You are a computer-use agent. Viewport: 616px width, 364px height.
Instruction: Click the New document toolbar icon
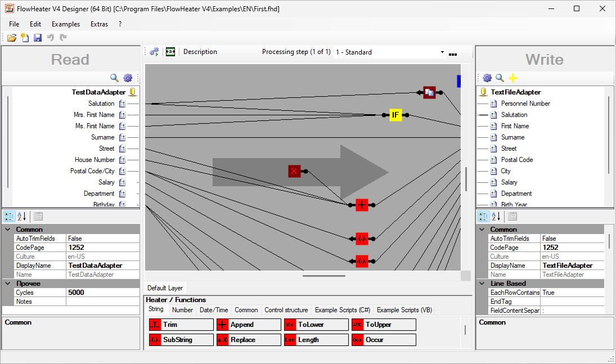(x=25, y=38)
